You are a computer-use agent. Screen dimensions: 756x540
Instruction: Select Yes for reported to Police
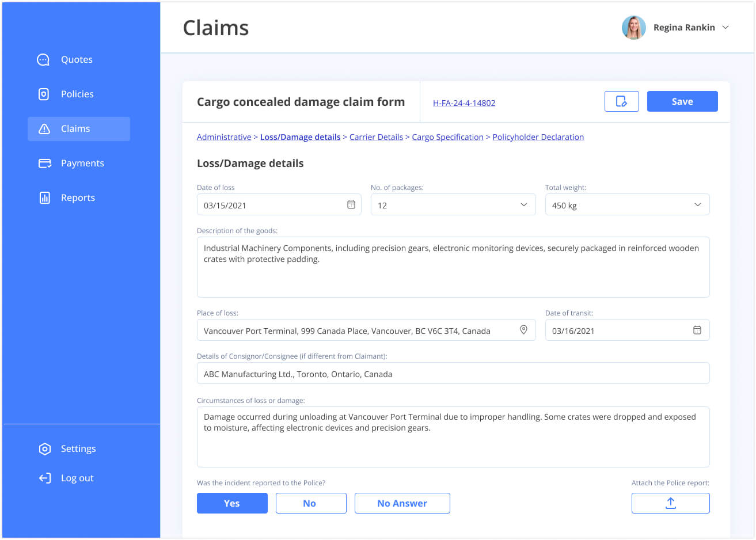tap(232, 503)
